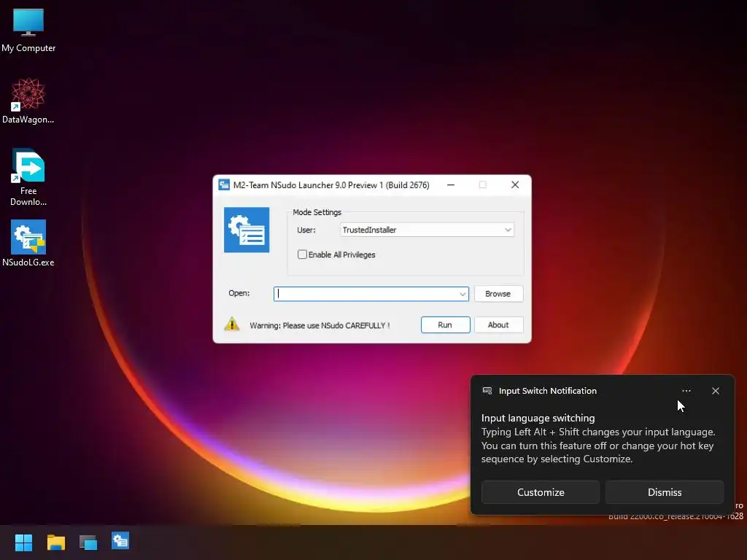Open Task View taskbar icon
747x560 pixels.
point(88,542)
